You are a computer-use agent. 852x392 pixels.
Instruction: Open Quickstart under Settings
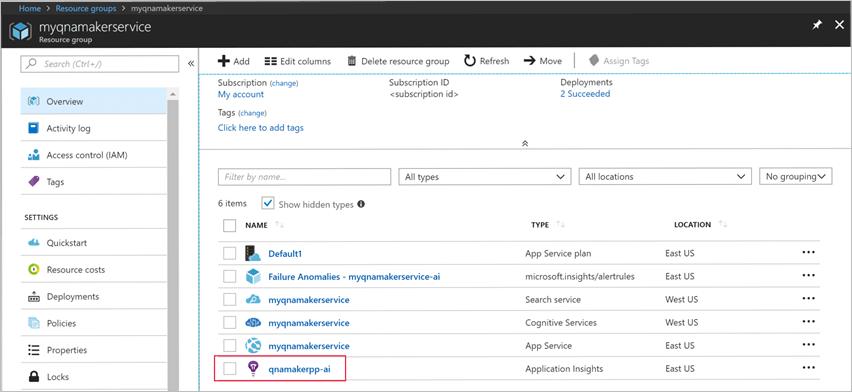[x=93, y=243]
